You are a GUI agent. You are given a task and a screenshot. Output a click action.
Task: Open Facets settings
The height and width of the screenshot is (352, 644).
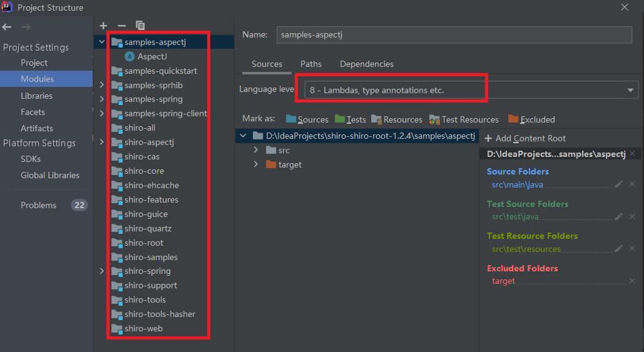[x=33, y=112]
